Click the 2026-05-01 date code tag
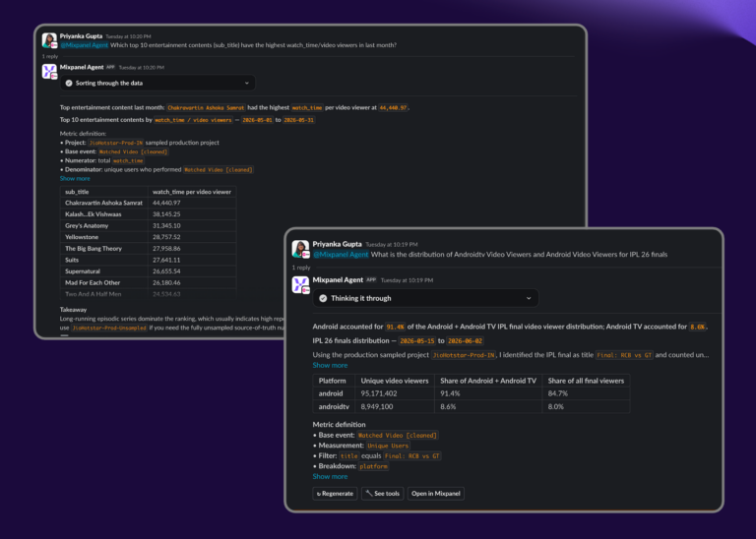Viewport: 756px width, 539px height. click(x=257, y=120)
